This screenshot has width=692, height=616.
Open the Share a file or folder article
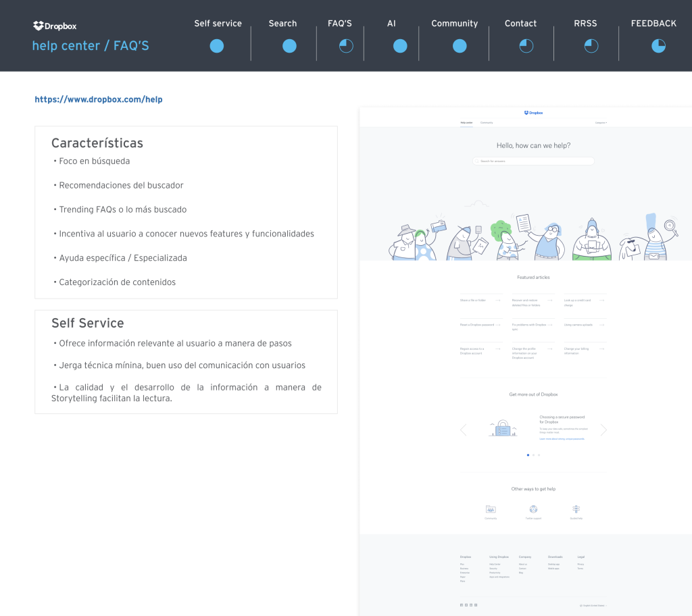tap(473, 301)
